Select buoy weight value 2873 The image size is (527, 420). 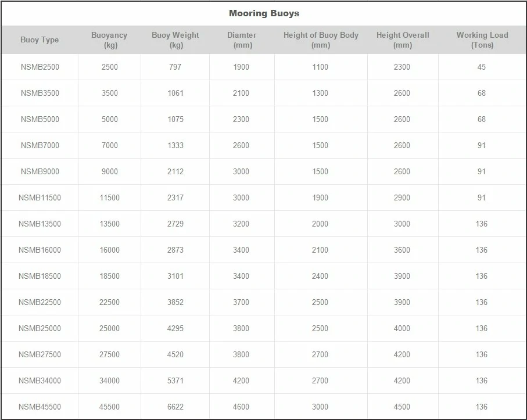175,250
